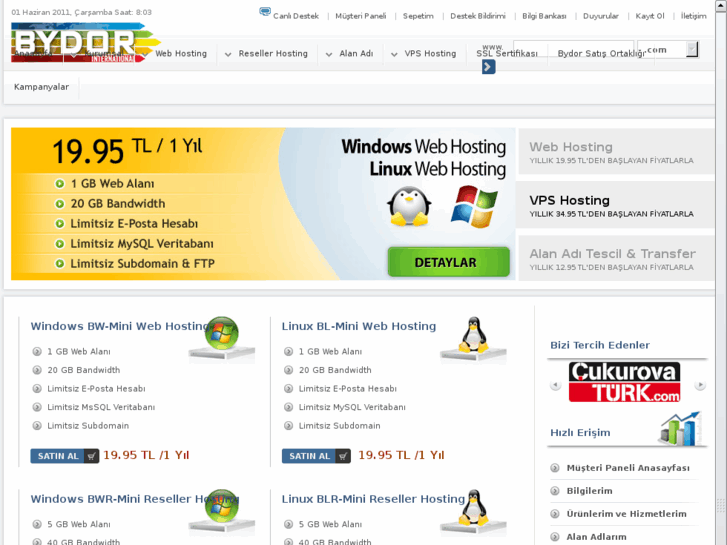Click the penguin icon on Linux BL-Mini Web Hosting
The image size is (727, 545).
[473, 335]
